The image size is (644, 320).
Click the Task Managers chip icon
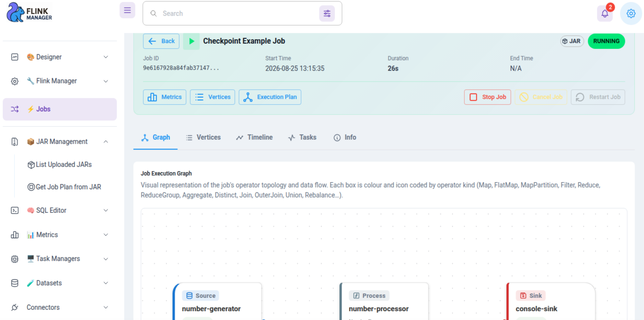(15, 259)
